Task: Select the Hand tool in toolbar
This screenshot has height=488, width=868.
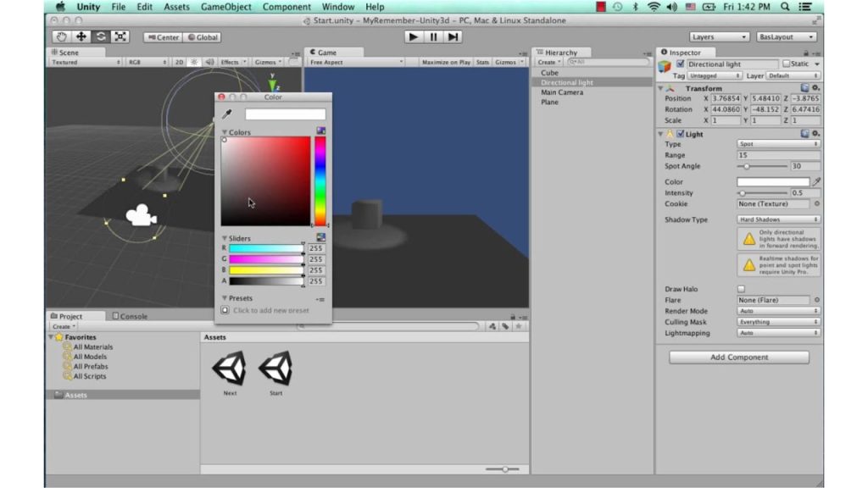Action: [61, 36]
